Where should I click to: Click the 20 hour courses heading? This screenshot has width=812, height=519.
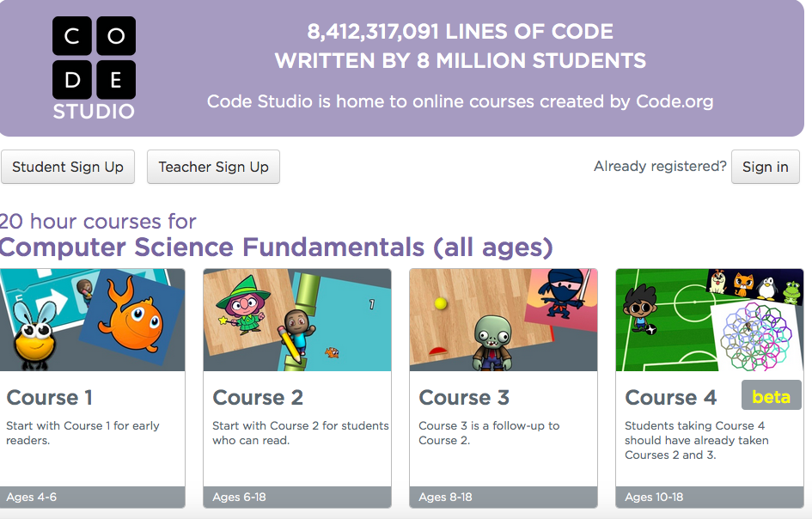(97, 221)
